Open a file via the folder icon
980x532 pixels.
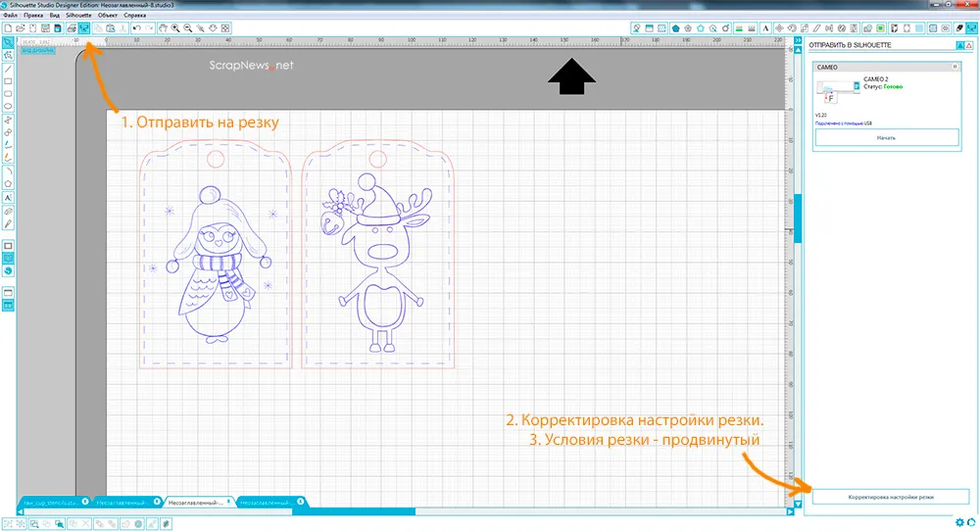pos(20,28)
